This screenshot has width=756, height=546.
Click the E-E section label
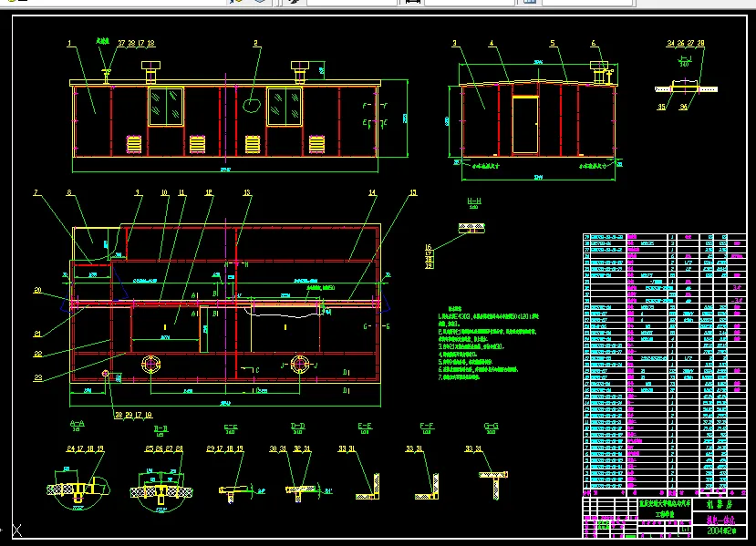click(365, 426)
